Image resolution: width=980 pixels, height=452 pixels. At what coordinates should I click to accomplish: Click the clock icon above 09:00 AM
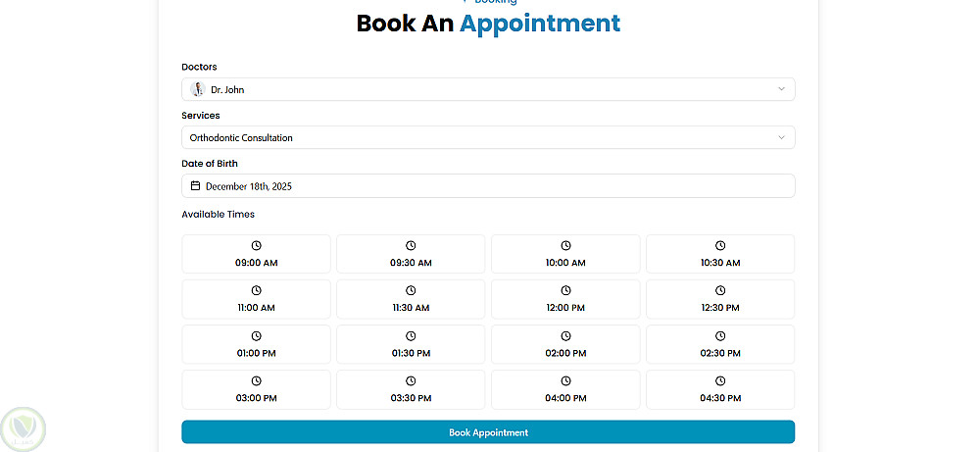click(256, 245)
